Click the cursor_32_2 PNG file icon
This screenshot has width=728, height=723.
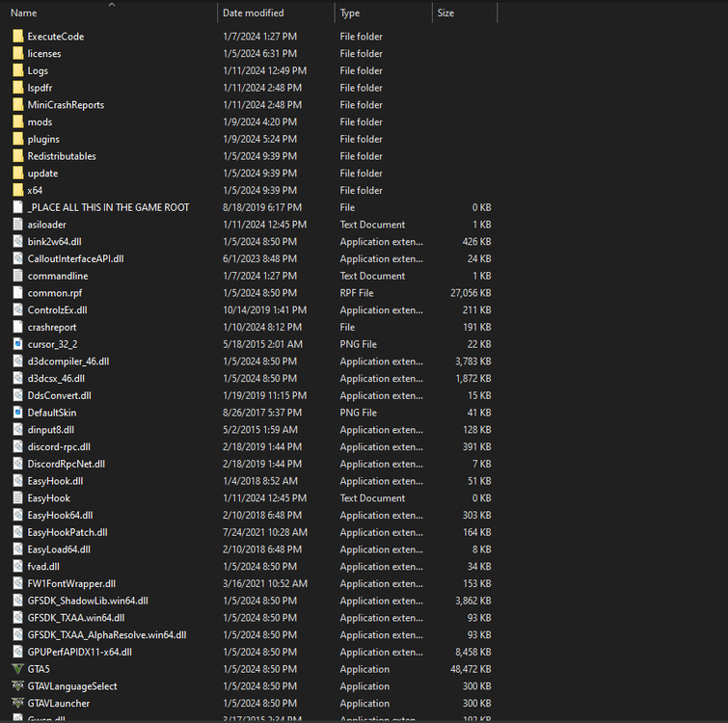(17, 344)
